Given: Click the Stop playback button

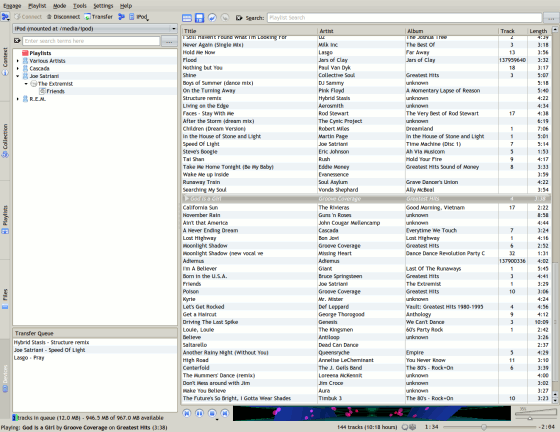Looking at the screenshot, I should 212,413.
